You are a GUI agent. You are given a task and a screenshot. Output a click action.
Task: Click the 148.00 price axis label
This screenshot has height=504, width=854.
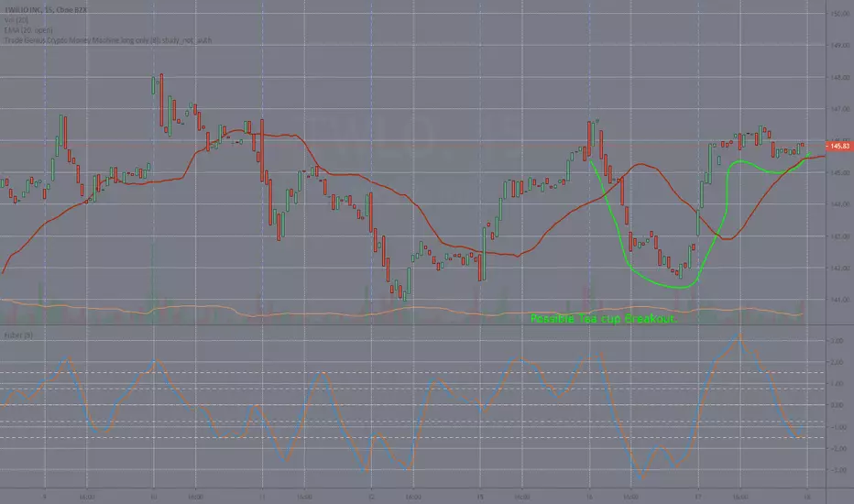click(x=840, y=77)
